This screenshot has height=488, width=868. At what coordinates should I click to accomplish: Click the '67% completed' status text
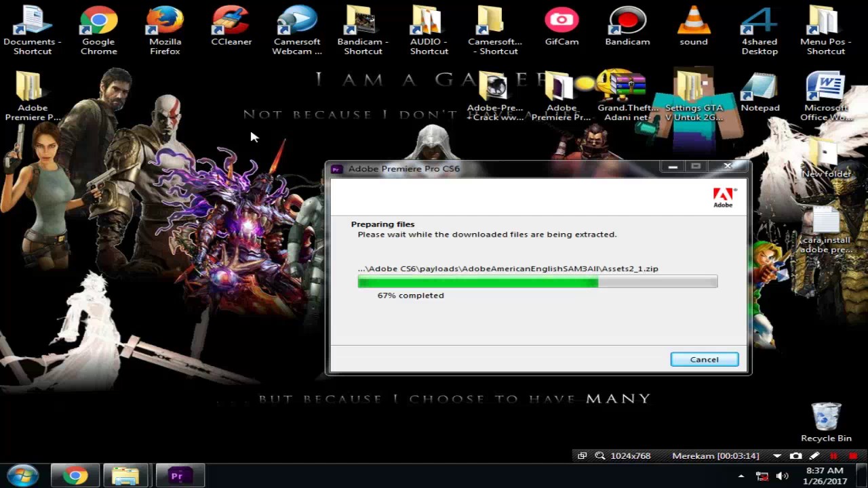(411, 296)
